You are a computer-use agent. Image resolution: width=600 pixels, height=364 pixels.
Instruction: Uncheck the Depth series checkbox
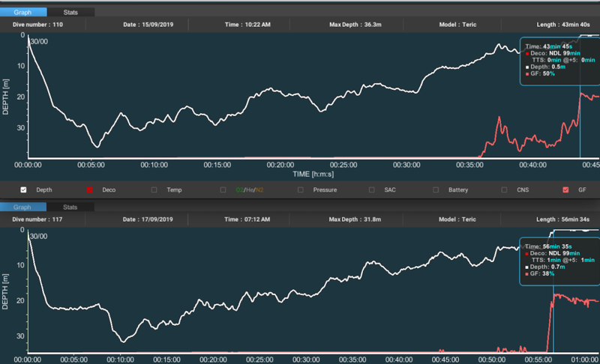coord(24,190)
